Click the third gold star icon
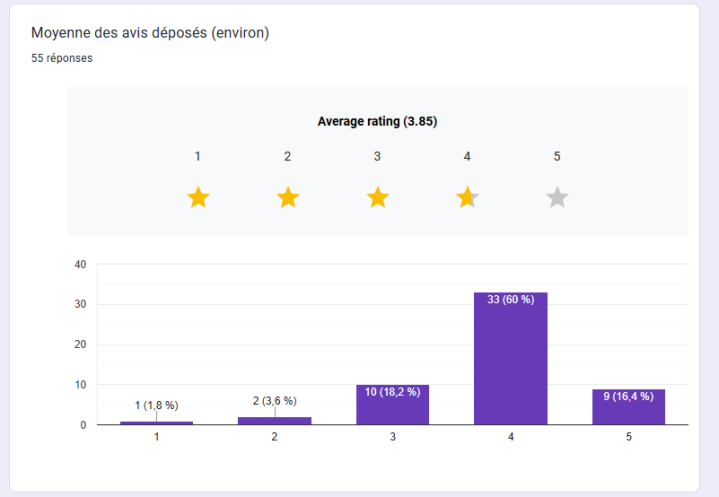The height and width of the screenshot is (497, 719). point(377,197)
